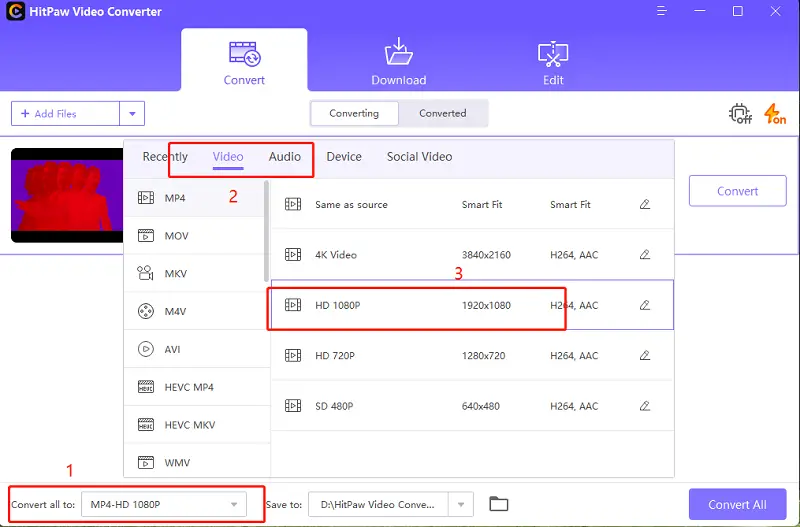The width and height of the screenshot is (800, 527).
Task: Click the HEVC MKV format icon
Action: click(146, 424)
